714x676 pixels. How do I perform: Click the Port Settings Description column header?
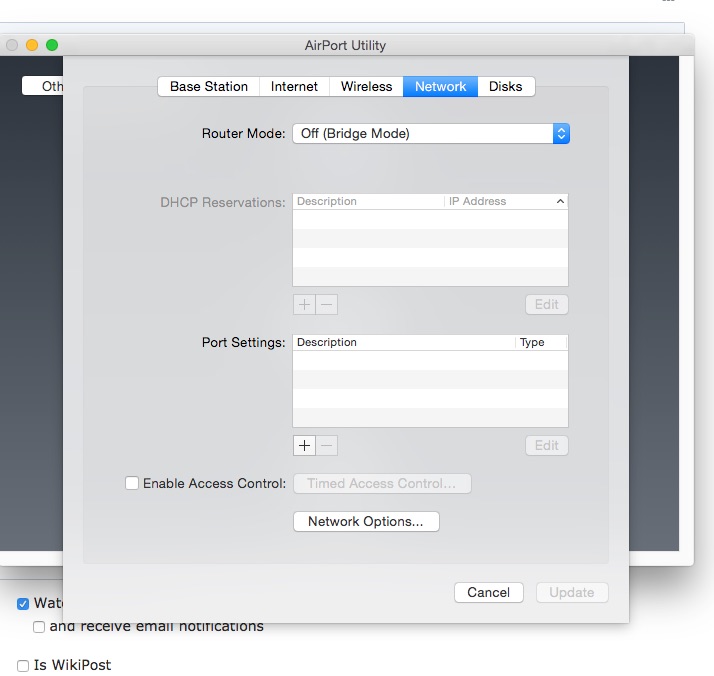point(404,342)
